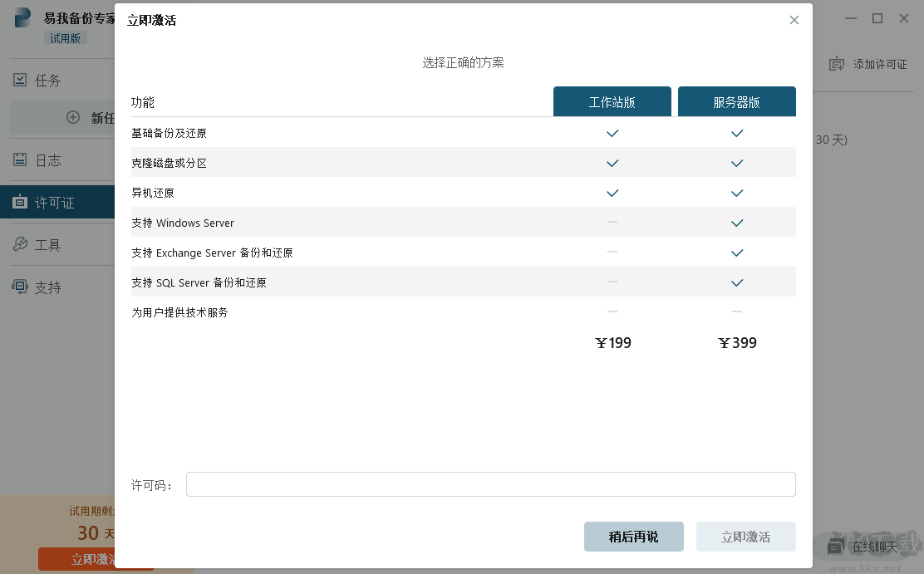Select the 服务器版 plan header
The width and height of the screenshot is (924, 574).
point(736,101)
